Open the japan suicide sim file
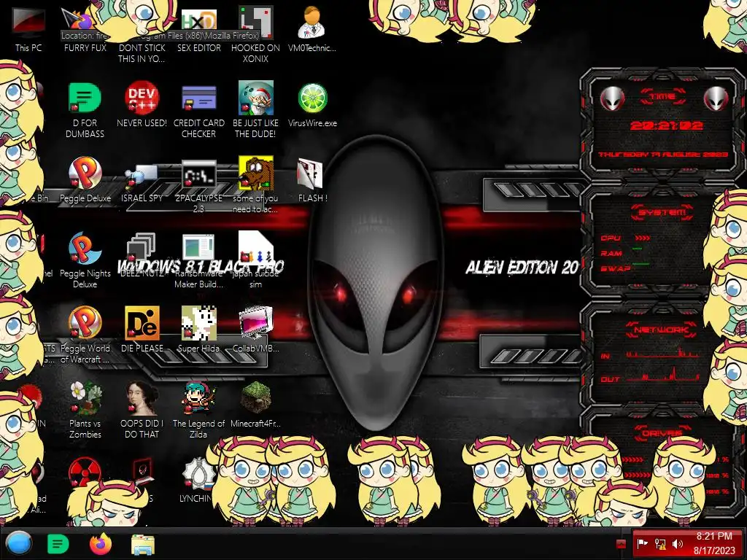This screenshot has width=747, height=560. pos(255,260)
